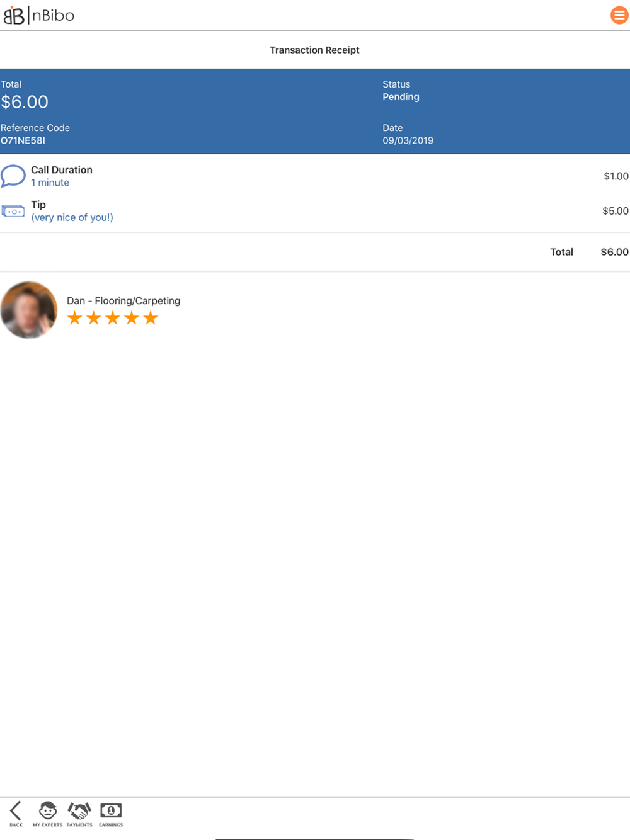Click the $5.00 tip amount
The width and height of the screenshot is (630, 840).
(x=615, y=211)
